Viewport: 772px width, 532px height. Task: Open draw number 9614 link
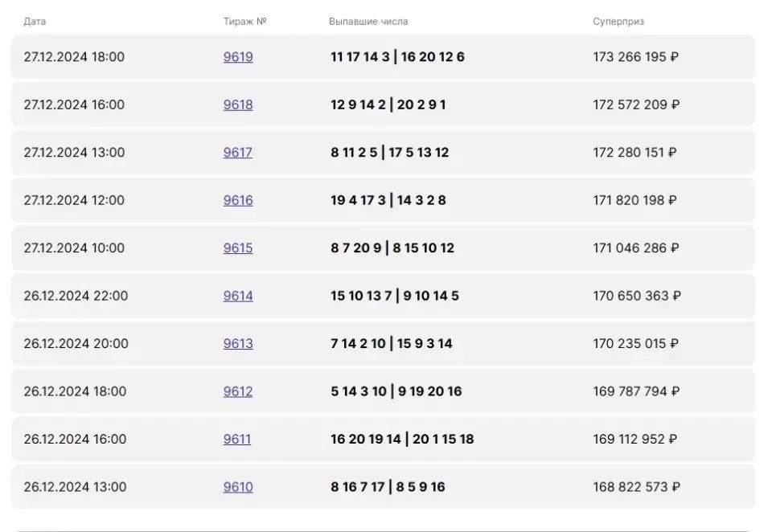(238, 296)
